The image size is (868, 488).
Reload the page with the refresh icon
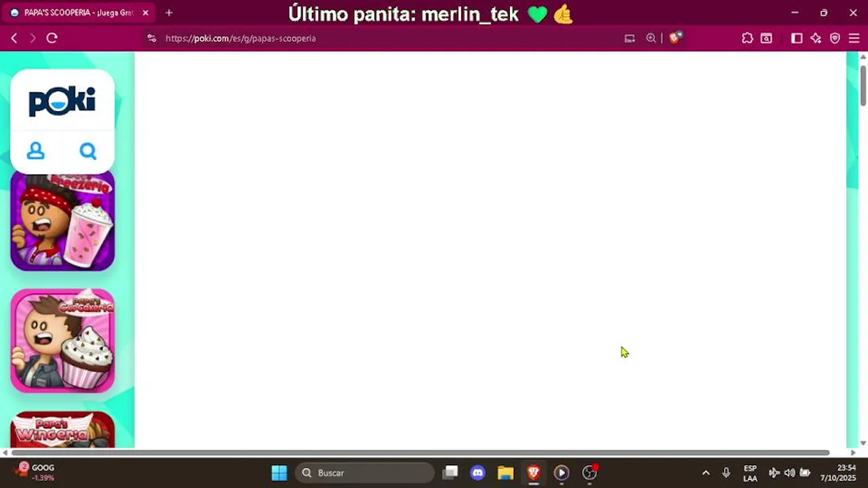52,39
